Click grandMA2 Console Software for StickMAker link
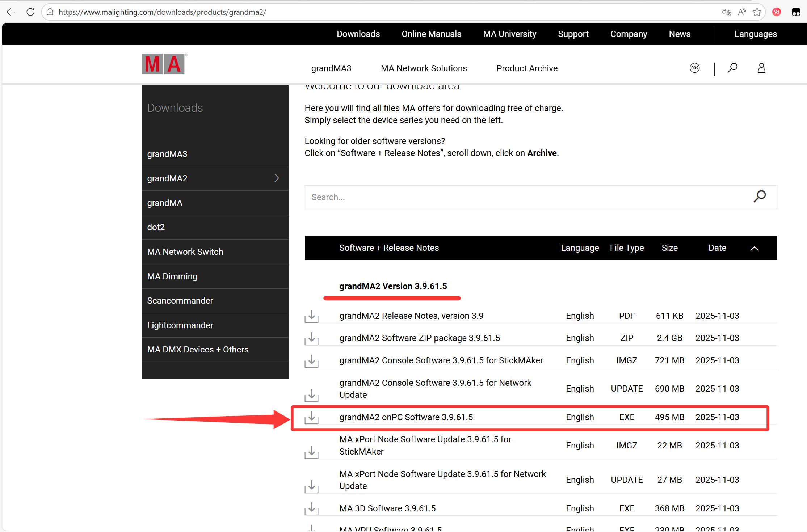Viewport: 807px width, 532px height. 441,360
